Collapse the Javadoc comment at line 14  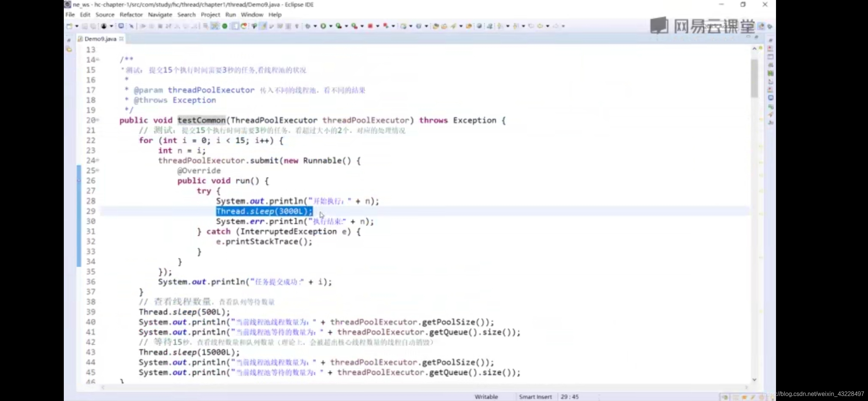coord(98,59)
